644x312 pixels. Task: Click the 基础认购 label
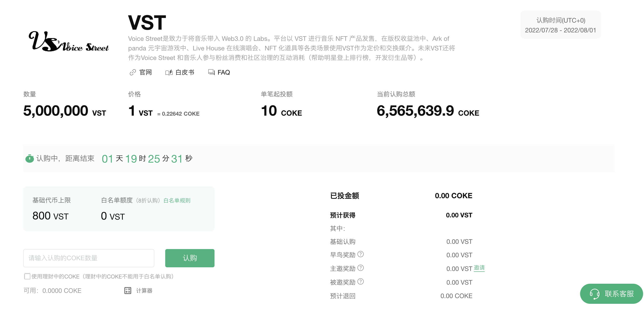point(343,242)
